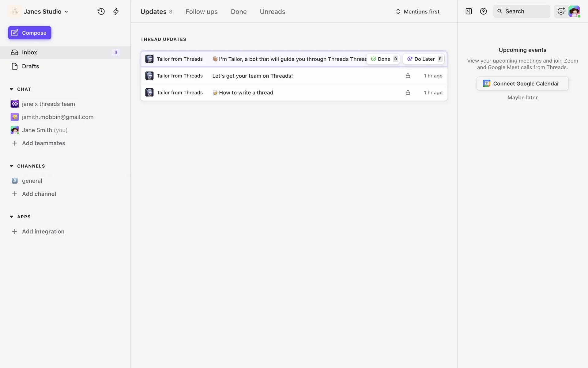The image size is (588, 368).
Task: Click the lightning bolt activity icon
Action: (x=116, y=11)
